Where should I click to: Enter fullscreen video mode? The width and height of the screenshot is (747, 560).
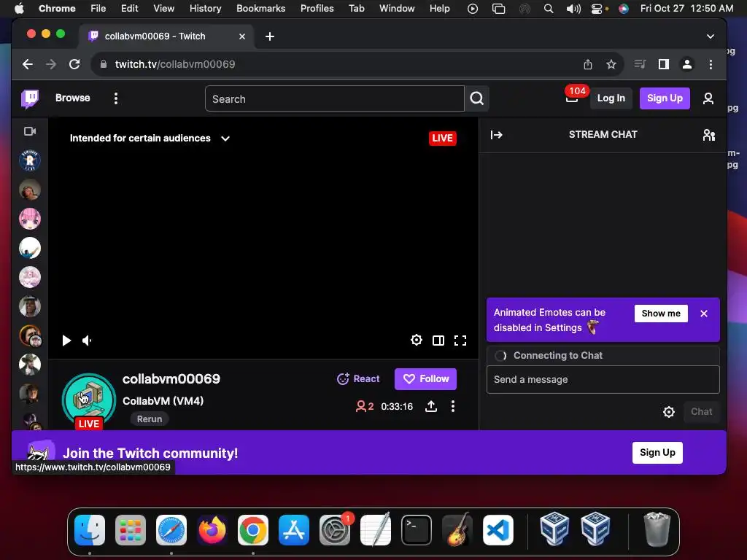click(460, 341)
